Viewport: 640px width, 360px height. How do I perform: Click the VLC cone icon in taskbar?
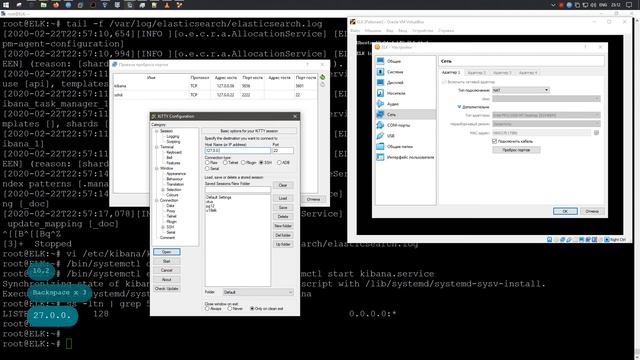point(167,5)
